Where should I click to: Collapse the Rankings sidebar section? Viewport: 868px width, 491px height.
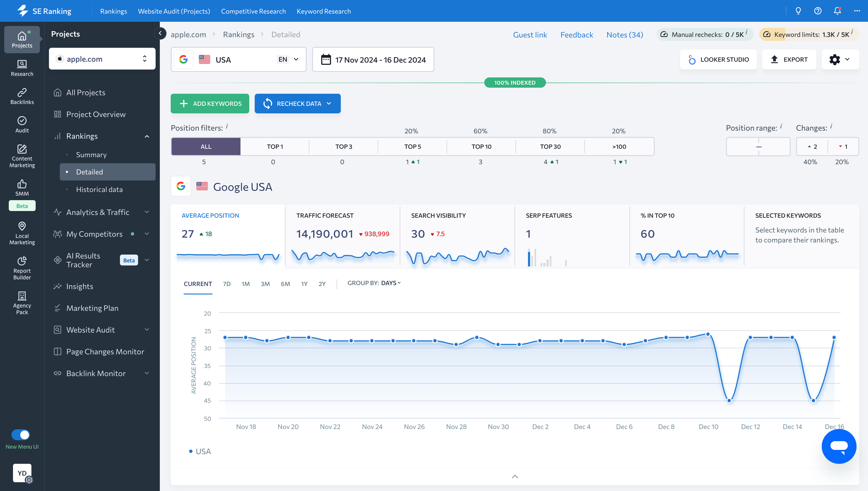point(147,136)
